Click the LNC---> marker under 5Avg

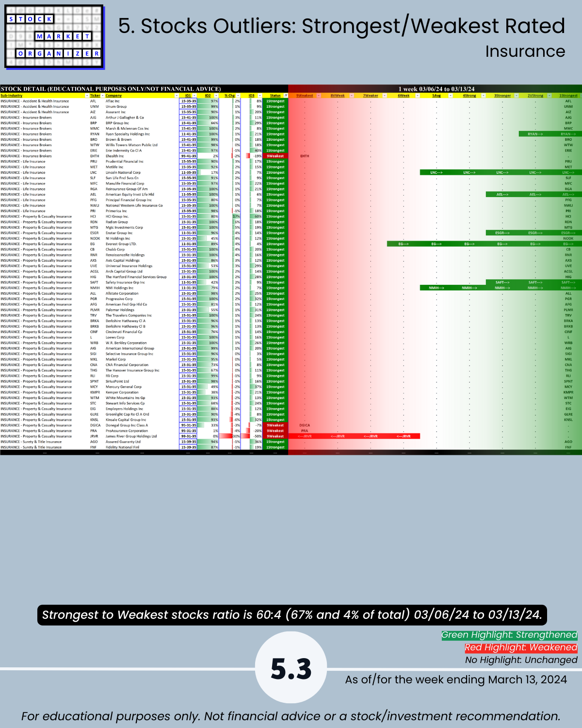[x=436, y=172]
